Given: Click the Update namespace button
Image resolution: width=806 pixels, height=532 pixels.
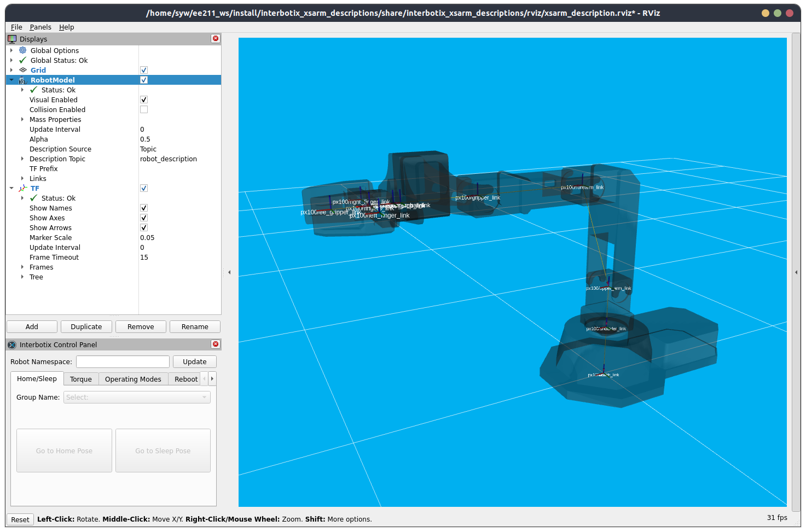Looking at the screenshot, I should pyautogui.click(x=195, y=362).
